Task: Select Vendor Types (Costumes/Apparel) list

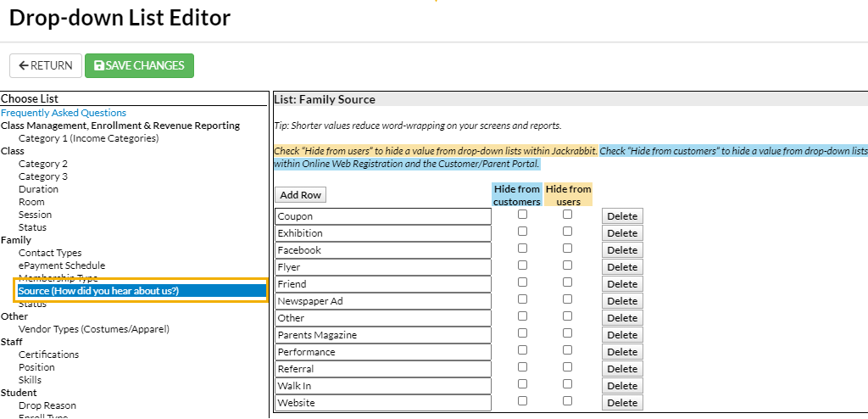Action: pos(93,328)
